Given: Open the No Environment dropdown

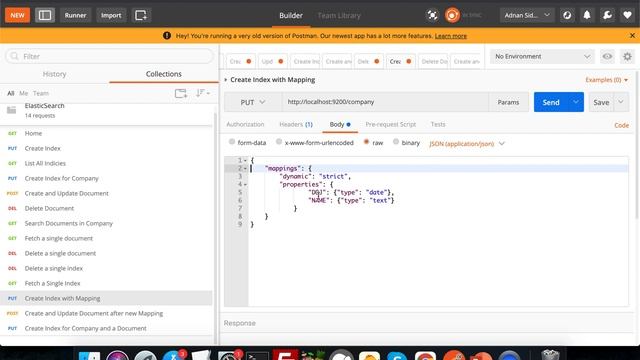Looking at the screenshot, I should pos(542,56).
